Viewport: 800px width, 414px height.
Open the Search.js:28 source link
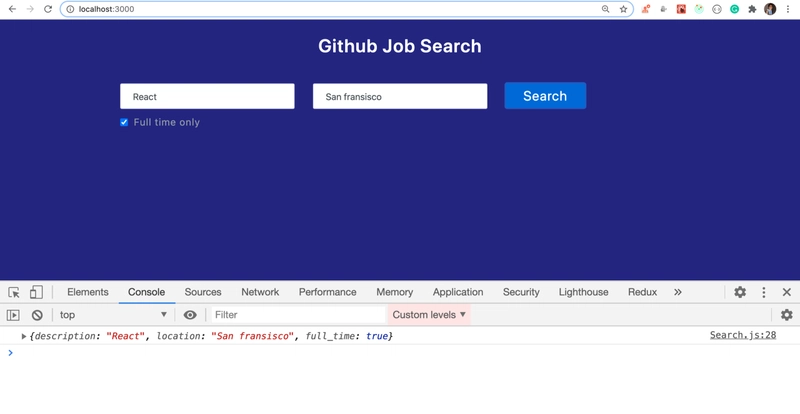[743, 335]
